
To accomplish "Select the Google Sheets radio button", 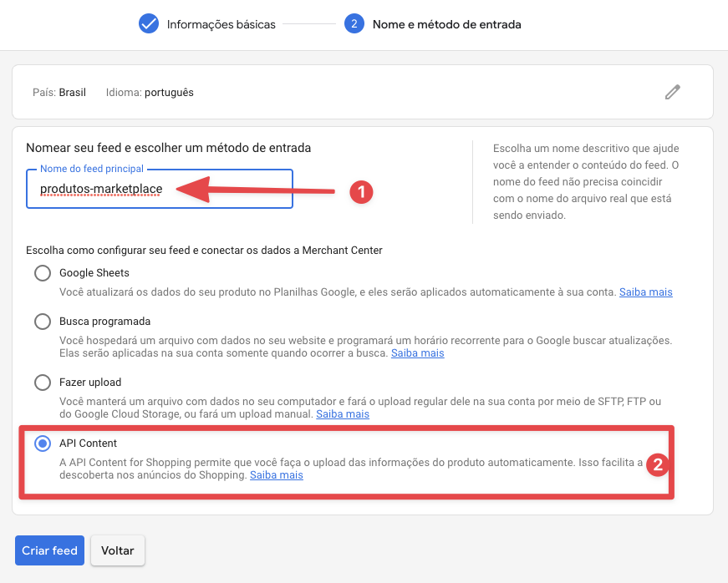I will click(x=43, y=273).
